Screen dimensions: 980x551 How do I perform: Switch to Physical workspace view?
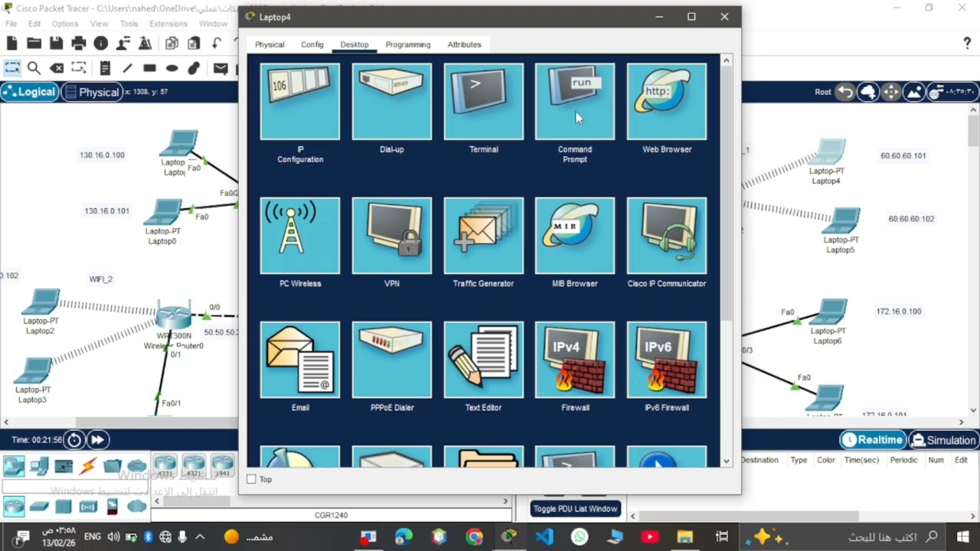pyautogui.click(x=92, y=92)
